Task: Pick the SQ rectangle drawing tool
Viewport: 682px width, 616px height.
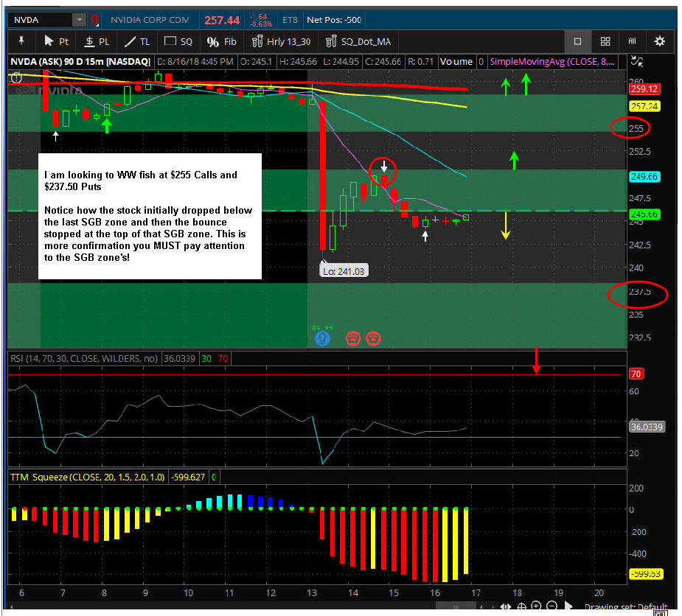Action: click(178, 41)
